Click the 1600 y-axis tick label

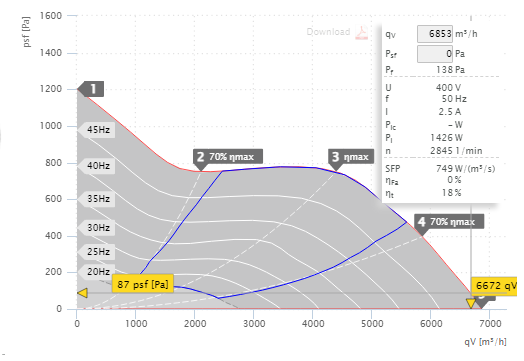[51, 16]
